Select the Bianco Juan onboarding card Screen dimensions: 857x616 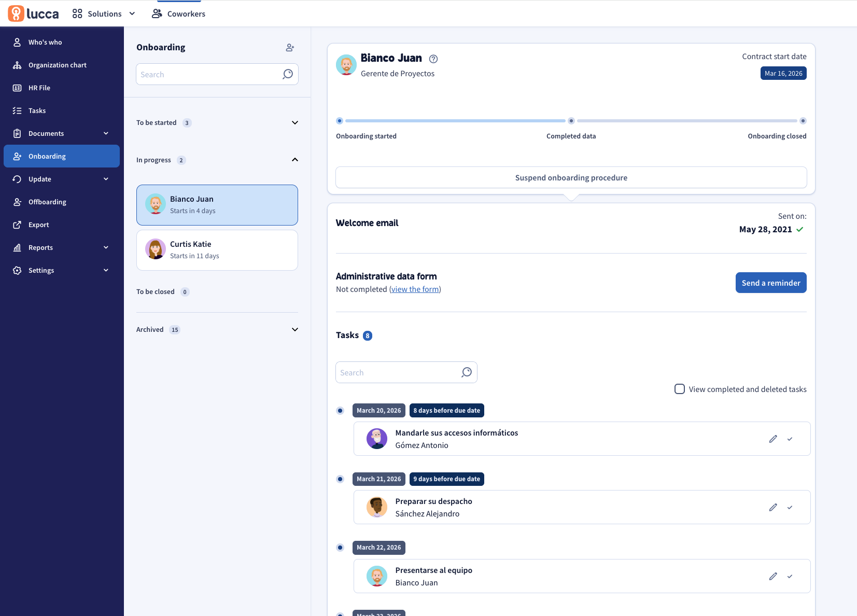click(217, 205)
